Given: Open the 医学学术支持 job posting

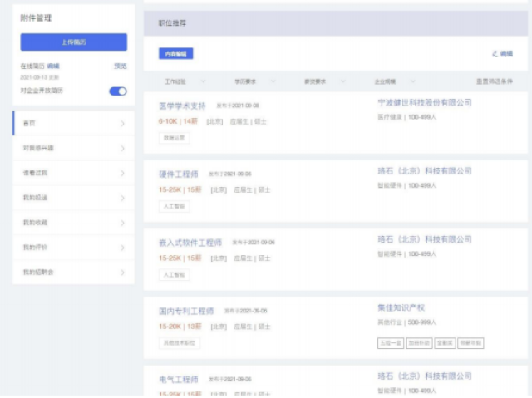Looking at the screenshot, I should [182, 106].
